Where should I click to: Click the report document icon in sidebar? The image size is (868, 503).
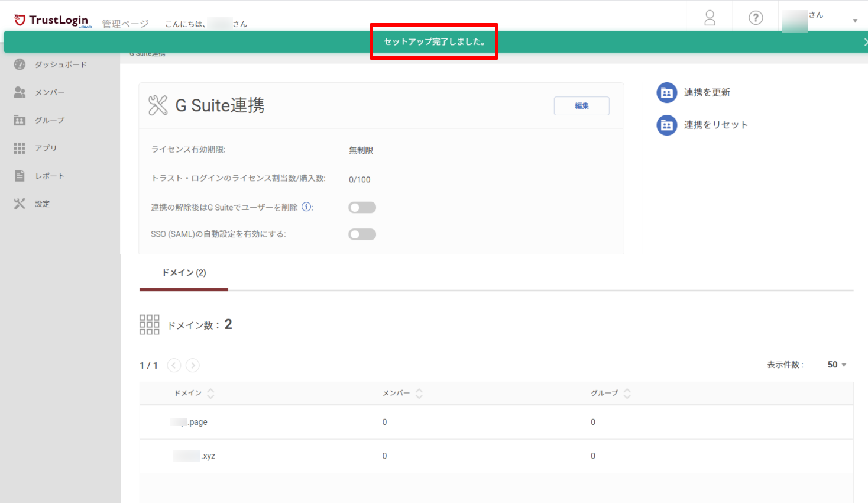(x=20, y=176)
